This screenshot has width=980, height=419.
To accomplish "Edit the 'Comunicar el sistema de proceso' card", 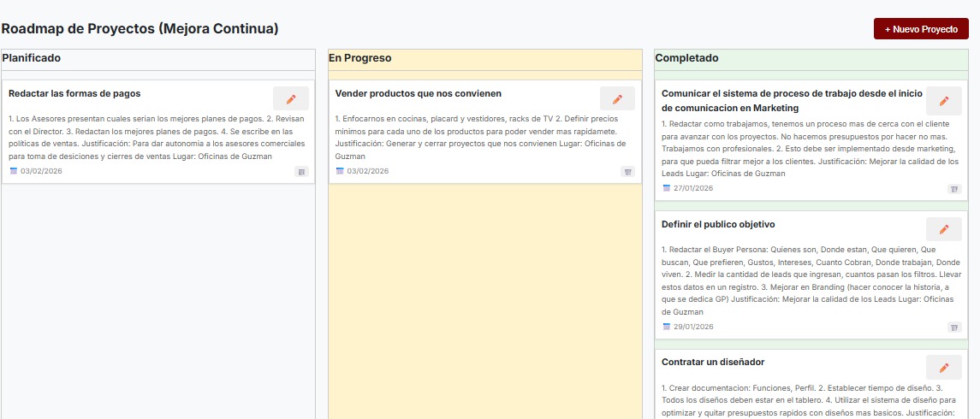I will 944,101.
